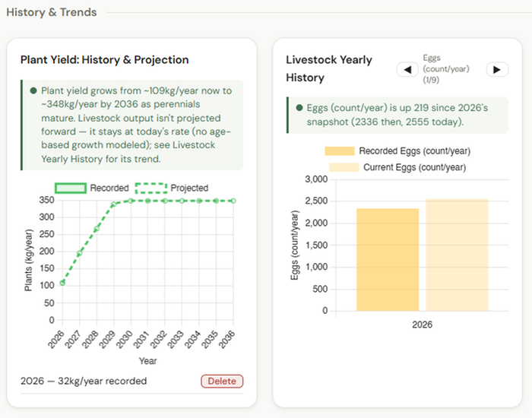Toggle Current Eggs legend swatch
The height and width of the screenshot is (418, 532).
344,167
